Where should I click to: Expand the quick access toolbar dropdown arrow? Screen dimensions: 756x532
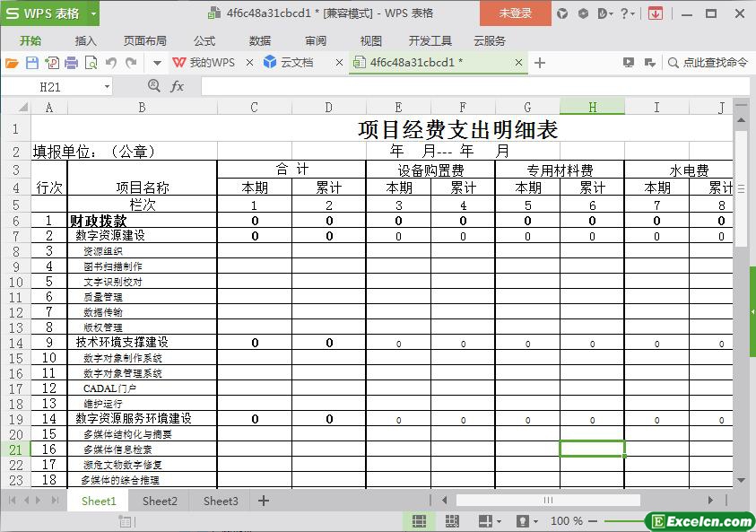point(157,63)
